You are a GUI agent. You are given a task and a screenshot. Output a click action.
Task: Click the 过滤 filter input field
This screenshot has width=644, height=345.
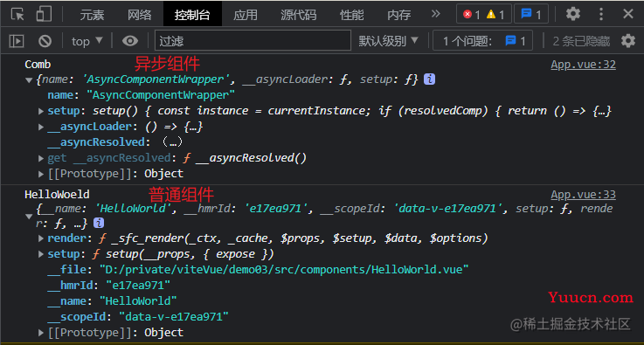tap(253, 41)
